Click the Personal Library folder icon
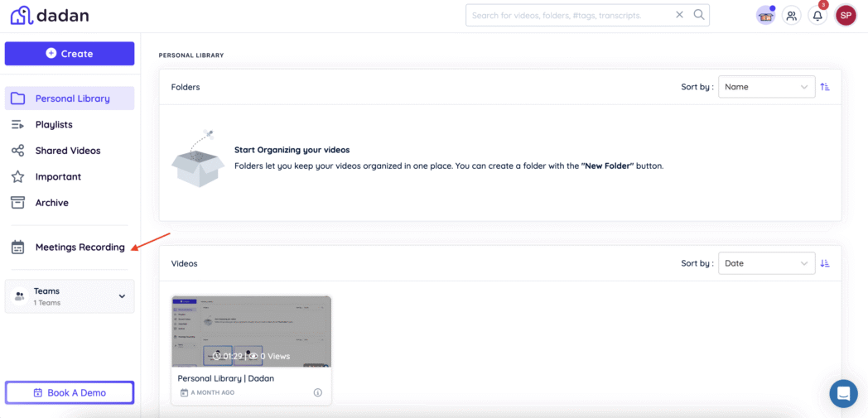The image size is (868, 418). pos(18,98)
